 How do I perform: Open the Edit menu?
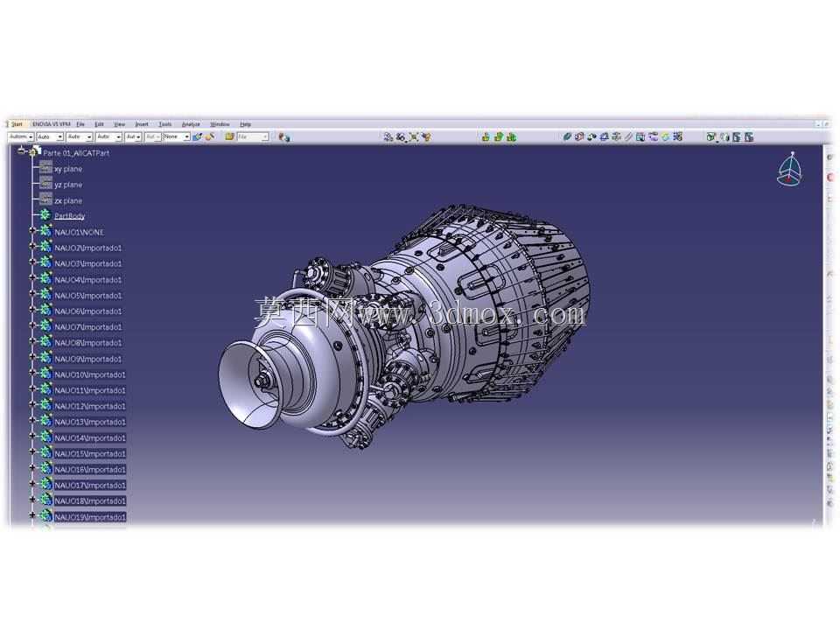[x=99, y=124]
